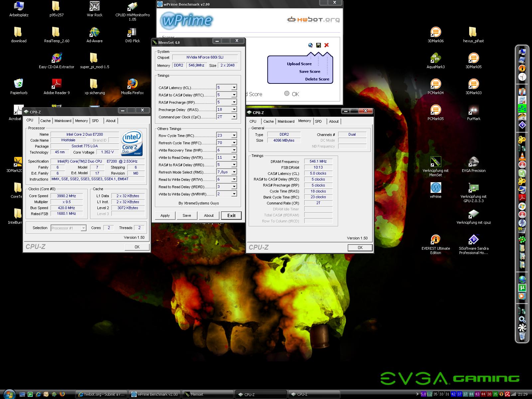
Task: Click Apply button in MemSet
Action: tap(165, 215)
